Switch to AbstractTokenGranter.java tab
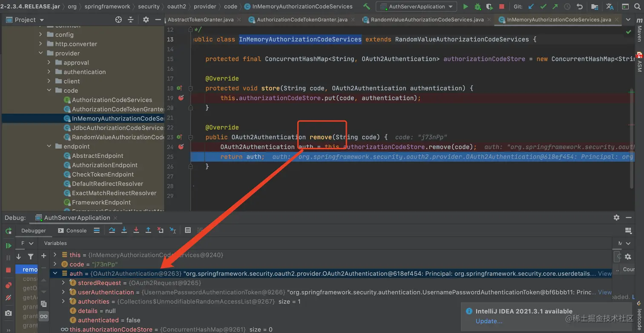The height and width of the screenshot is (333, 644). (x=201, y=20)
